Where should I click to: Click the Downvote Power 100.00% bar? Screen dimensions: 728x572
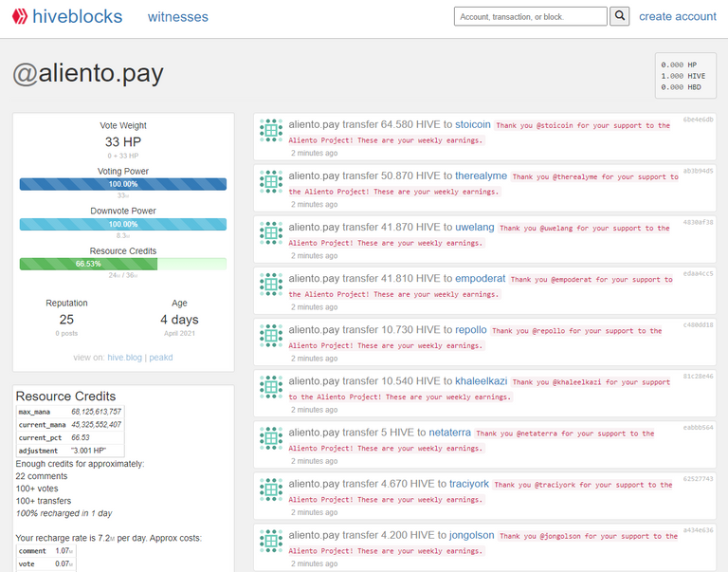(x=123, y=224)
